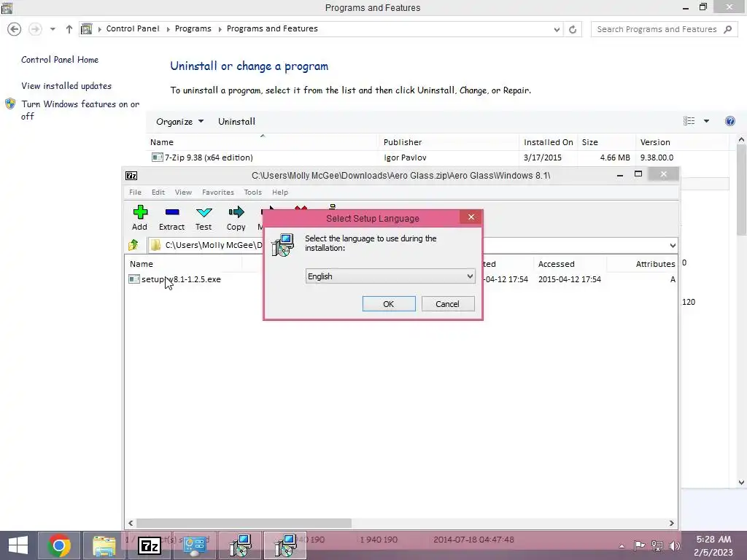The image size is (747, 560).
Task: Open File Explorer from the taskbar
Action: [104, 545]
